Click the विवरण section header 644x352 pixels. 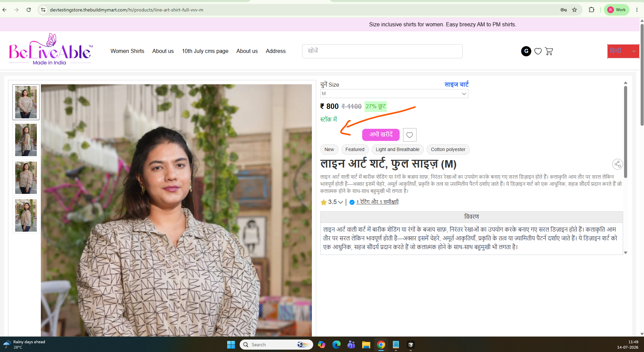tap(472, 217)
